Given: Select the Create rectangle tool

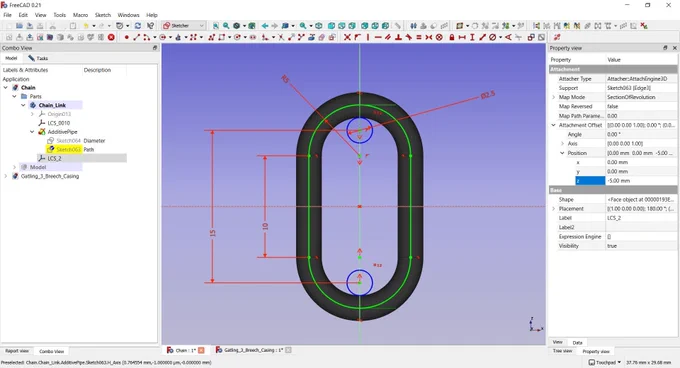Looking at the screenshot, I should [x=222, y=37].
